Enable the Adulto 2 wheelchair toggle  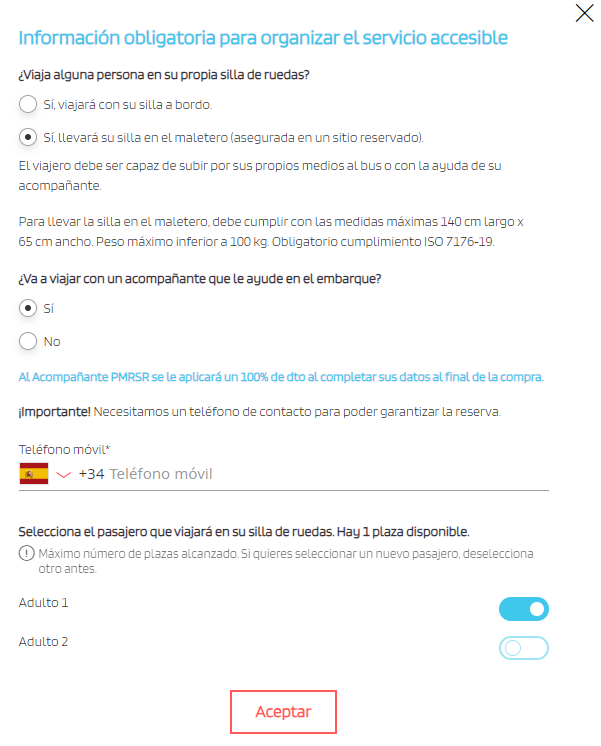click(523, 648)
